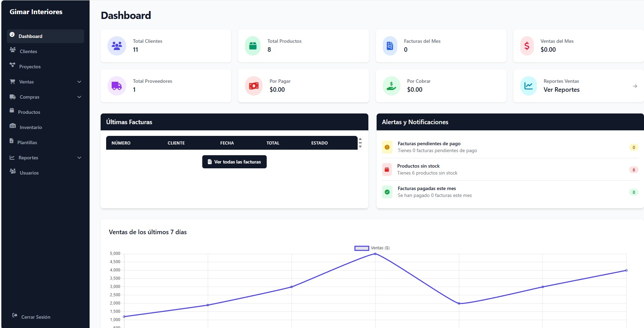This screenshot has height=328, width=644.
Task: Click the purple truck Total Proveedores icon
Action: click(x=117, y=86)
